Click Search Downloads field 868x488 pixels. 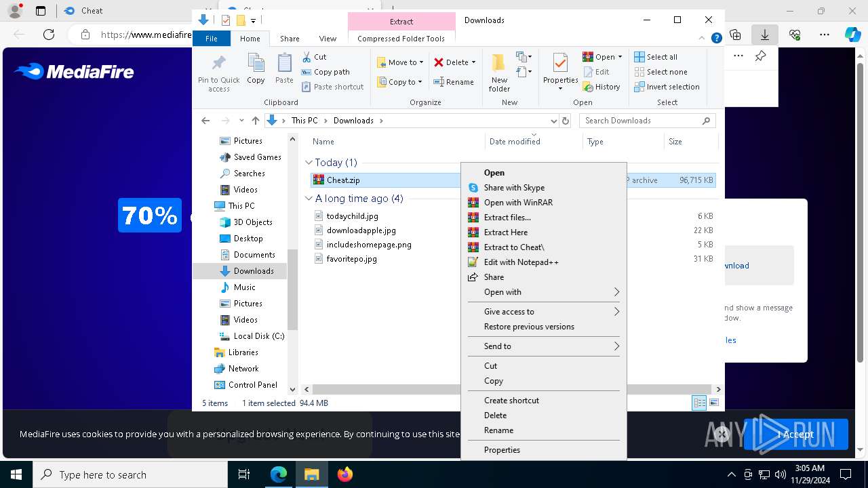pos(647,121)
